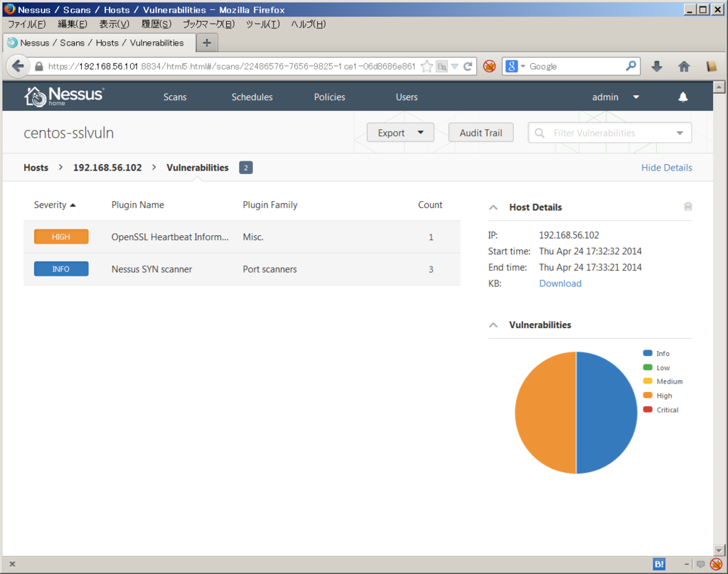
Task: Open a new tab with plus button
Action: (207, 43)
